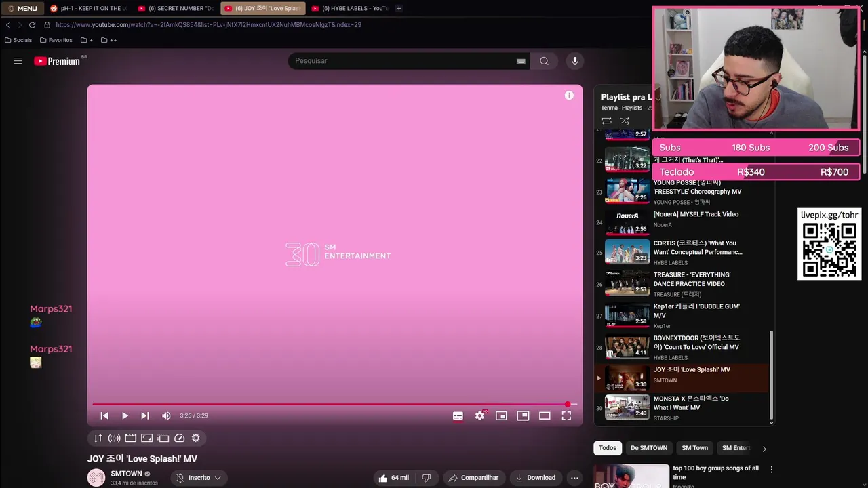Play TREASURE 'EVERYTHING' dance practice video
Screen dimensions: 868x488
coord(682,284)
